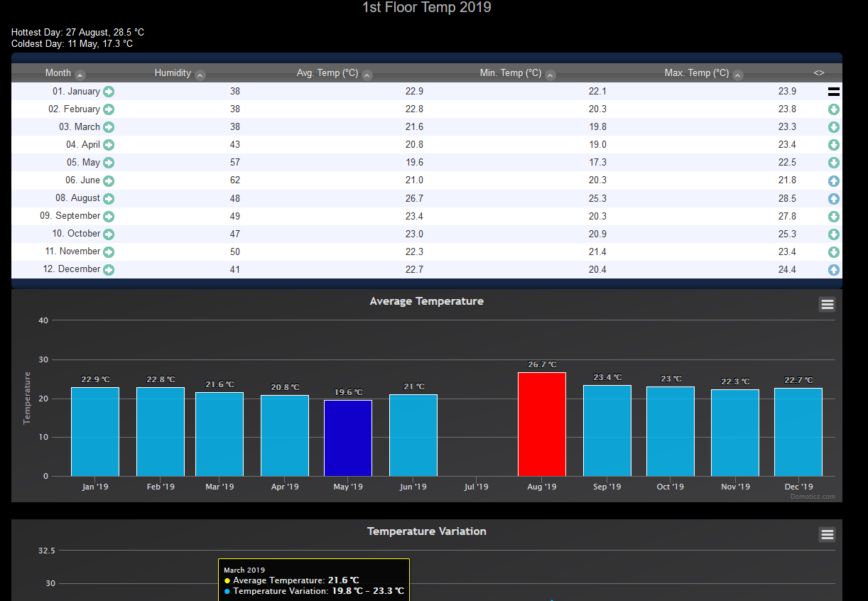Click the arrow icon beside 08. August
Screen dimensions: 868x601
109,199
